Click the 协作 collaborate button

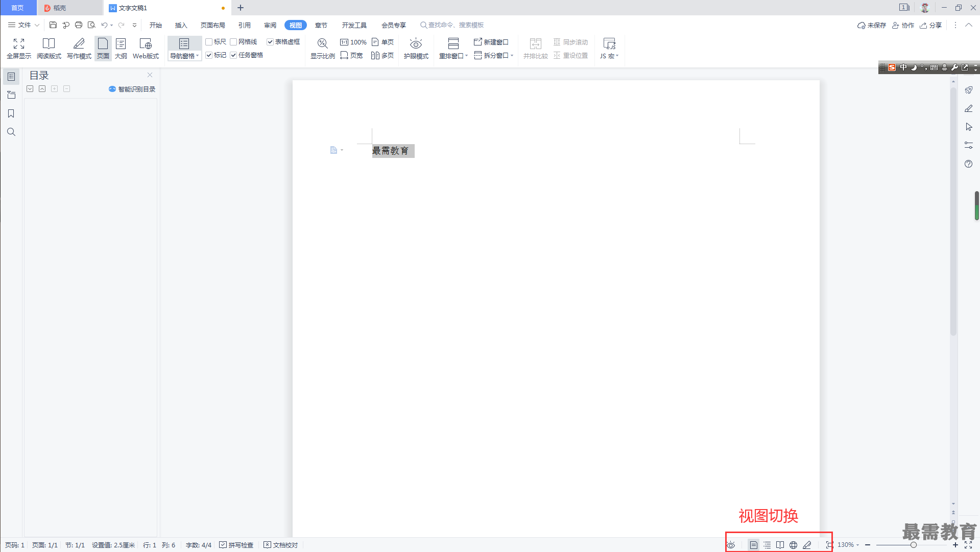pyautogui.click(x=903, y=25)
